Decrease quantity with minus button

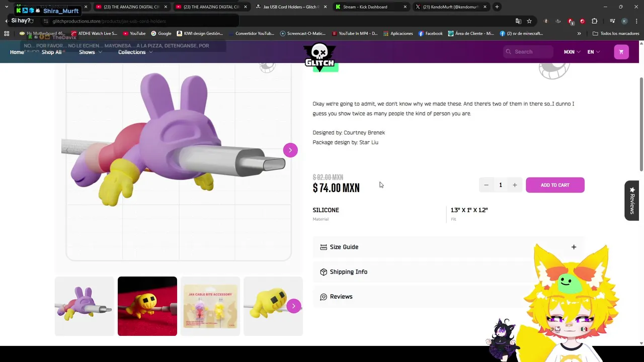486,185
